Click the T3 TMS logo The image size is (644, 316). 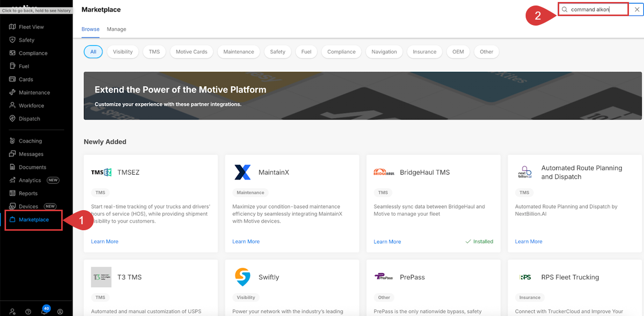101,277
